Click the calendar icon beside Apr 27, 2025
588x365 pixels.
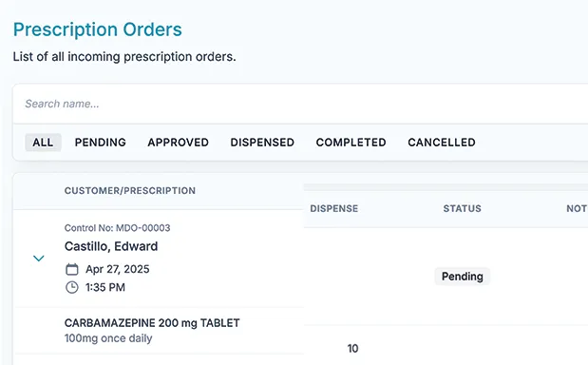(72, 269)
